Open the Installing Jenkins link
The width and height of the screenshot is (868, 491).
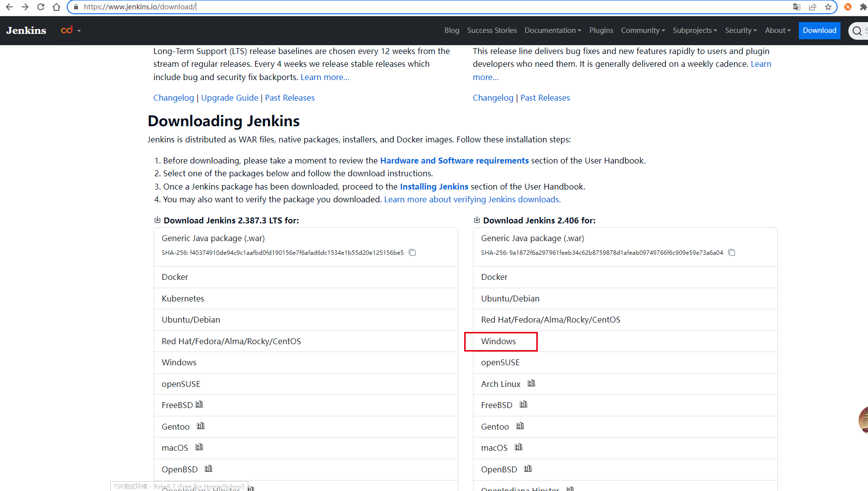(x=434, y=187)
